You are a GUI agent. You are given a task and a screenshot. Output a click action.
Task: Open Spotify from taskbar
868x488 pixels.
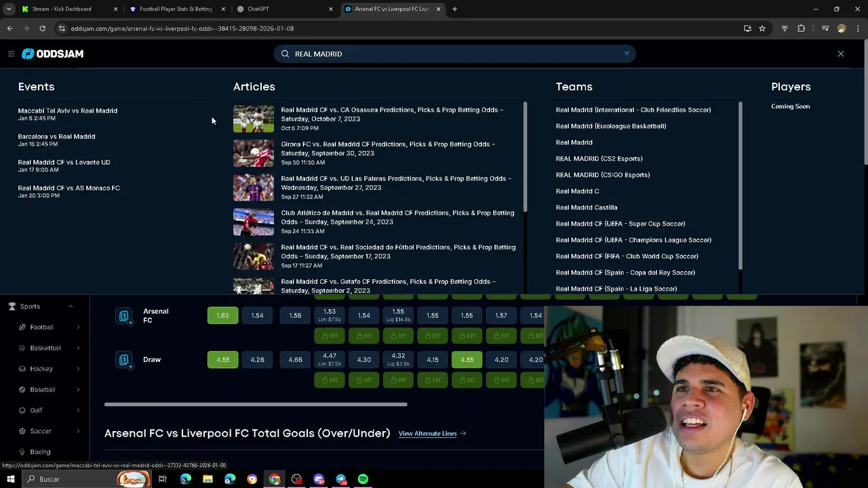pyautogui.click(x=363, y=479)
